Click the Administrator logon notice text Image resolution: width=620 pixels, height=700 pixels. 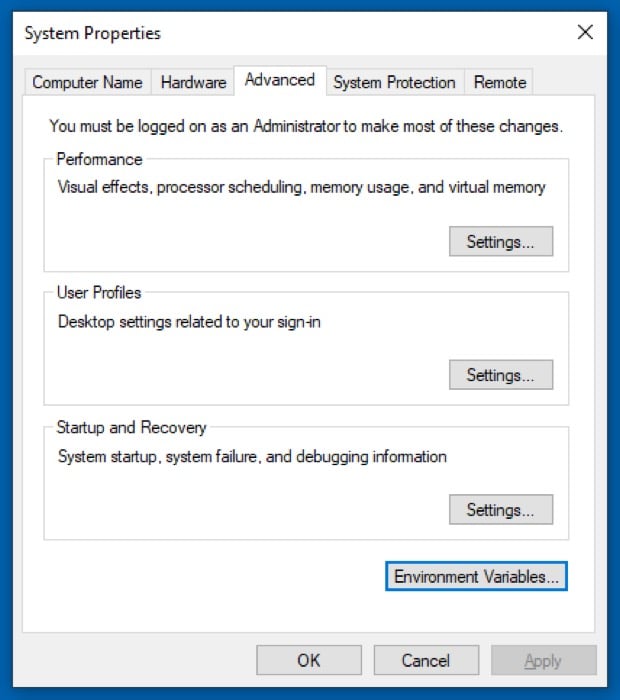[x=306, y=126]
